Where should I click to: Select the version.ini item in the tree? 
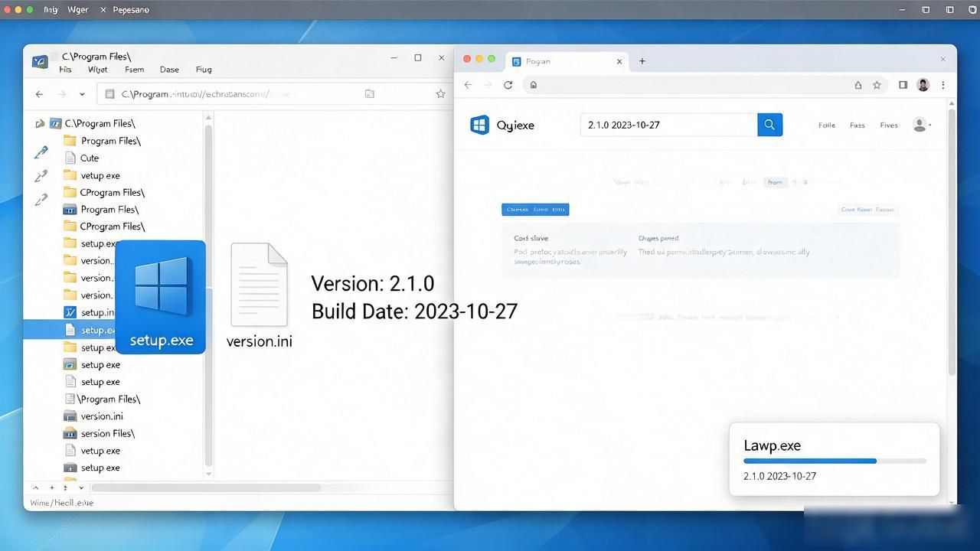[x=102, y=416]
